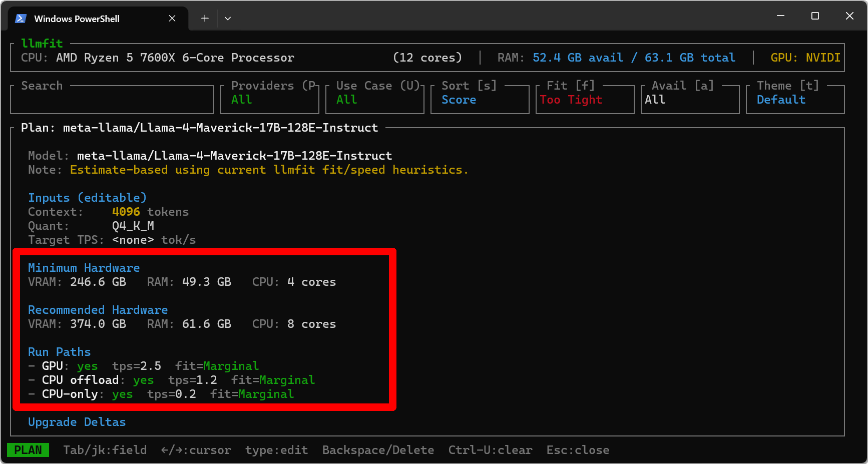Click the Model line model name
868x464 pixels.
pyautogui.click(x=235, y=156)
